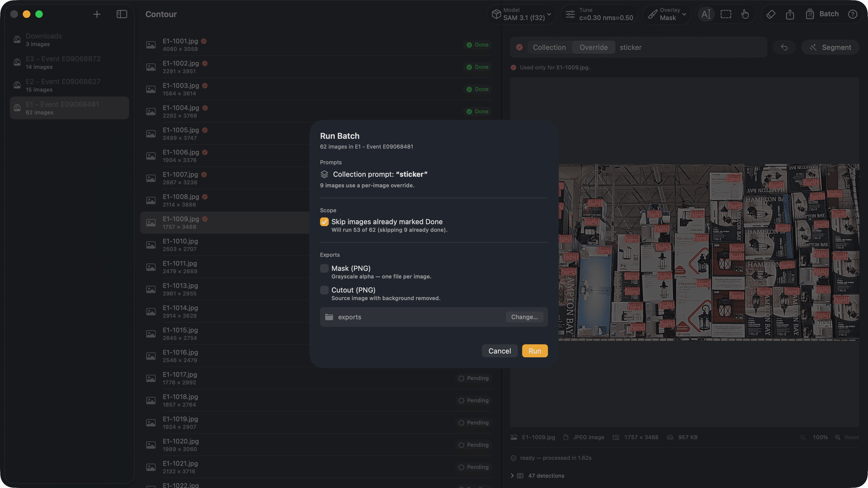This screenshot has width=868, height=488.
Task: Select E1-1004.jpg in the image list
Action: pyautogui.click(x=316, y=111)
